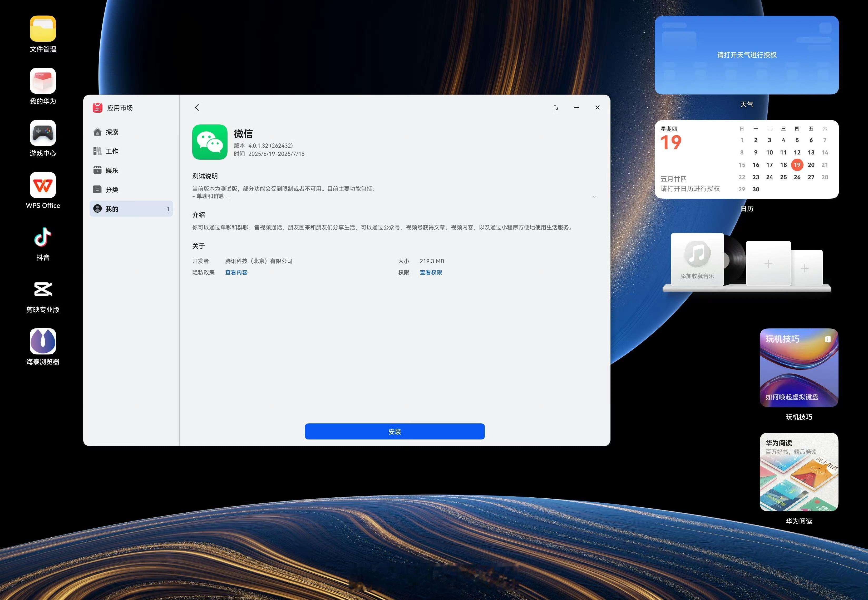This screenshot has height=600, width=868.
Task: Expand the 测试说明 section chevron
Action: coord(594,197)
